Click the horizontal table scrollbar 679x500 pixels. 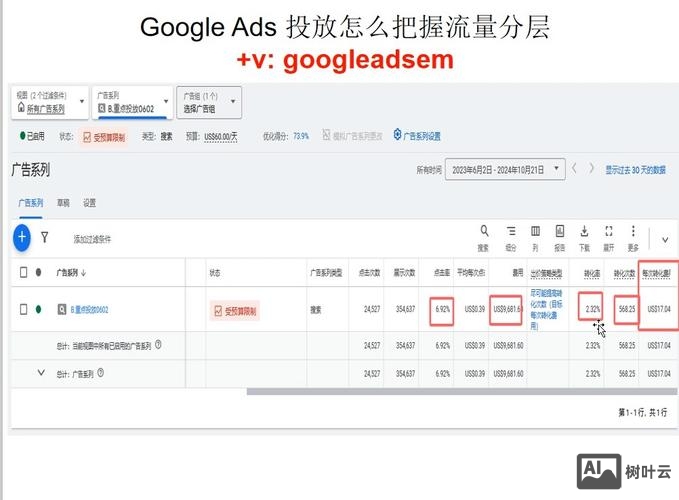point(462,391)
